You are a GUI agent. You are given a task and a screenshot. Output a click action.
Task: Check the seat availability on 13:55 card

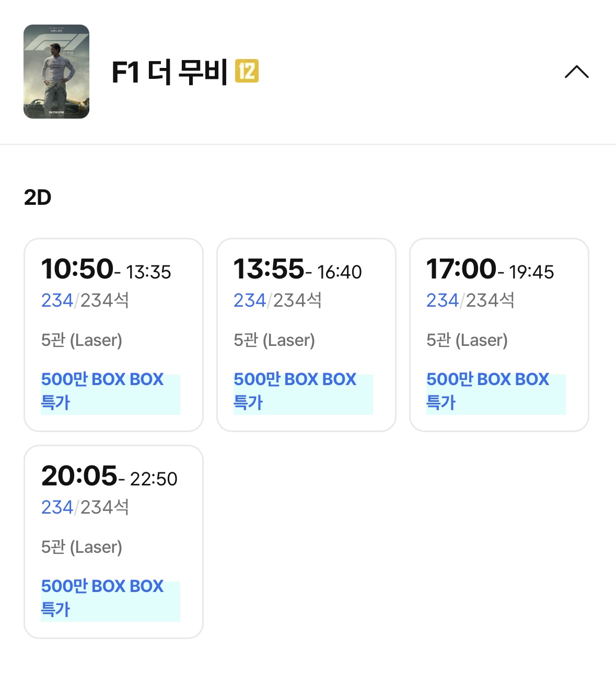coord(277,300)
